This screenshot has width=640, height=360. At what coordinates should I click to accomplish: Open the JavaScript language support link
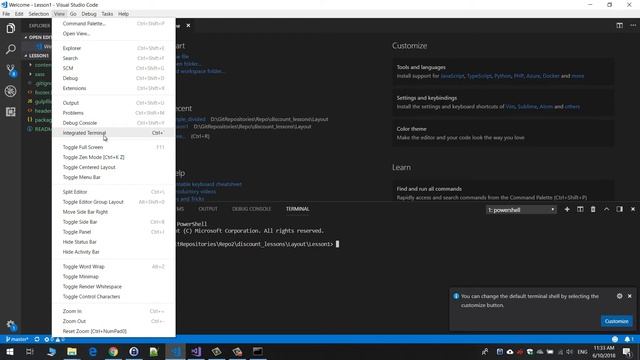click(452, 76)
